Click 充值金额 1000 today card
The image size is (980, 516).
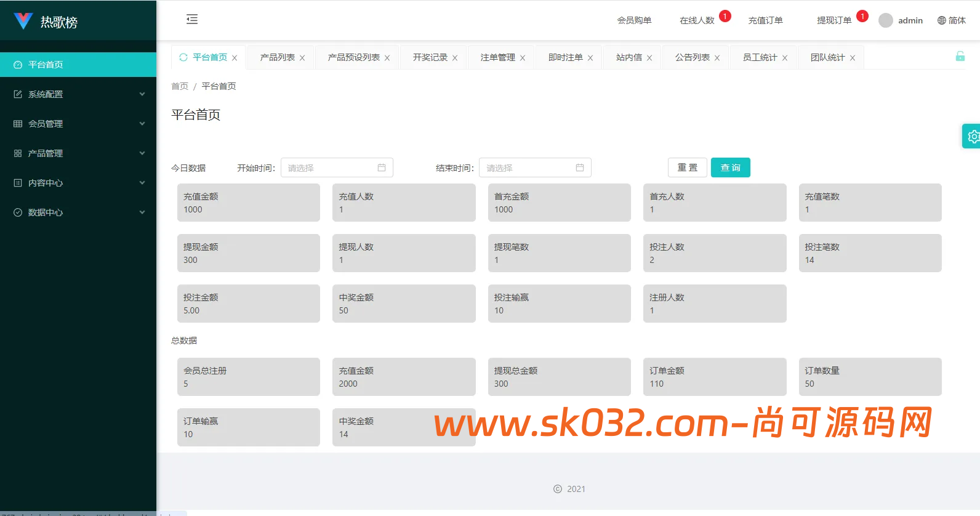pos(249,203)
